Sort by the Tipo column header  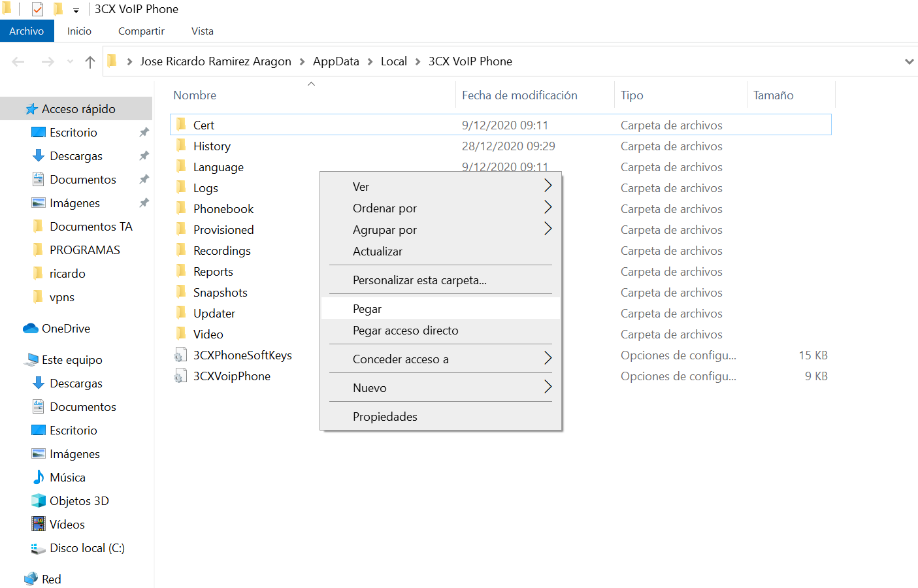click(x=632, y=95)
